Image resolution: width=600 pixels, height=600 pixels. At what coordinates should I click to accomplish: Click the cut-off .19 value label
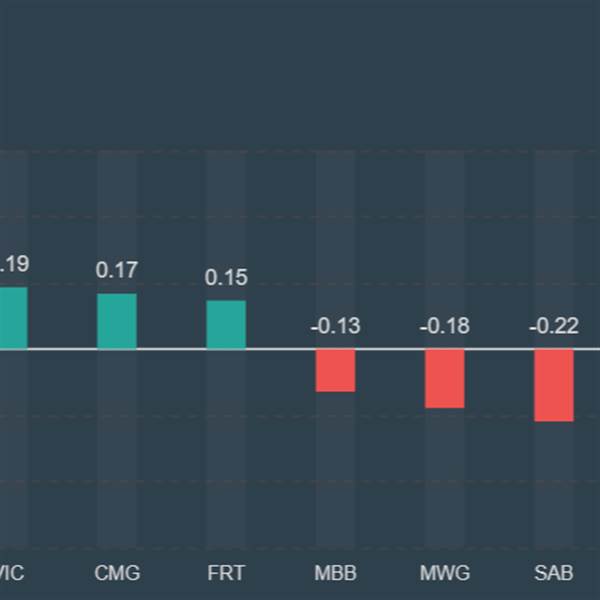[14, 265]
